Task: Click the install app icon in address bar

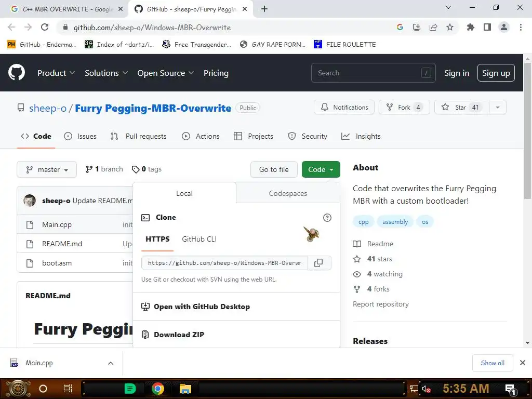Action: pos(417,28)
